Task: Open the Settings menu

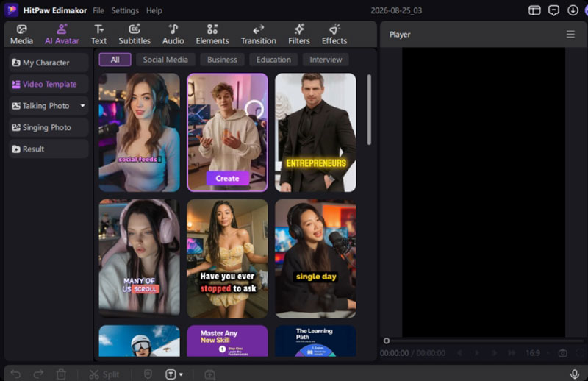Action: click(x=125, y=10)
